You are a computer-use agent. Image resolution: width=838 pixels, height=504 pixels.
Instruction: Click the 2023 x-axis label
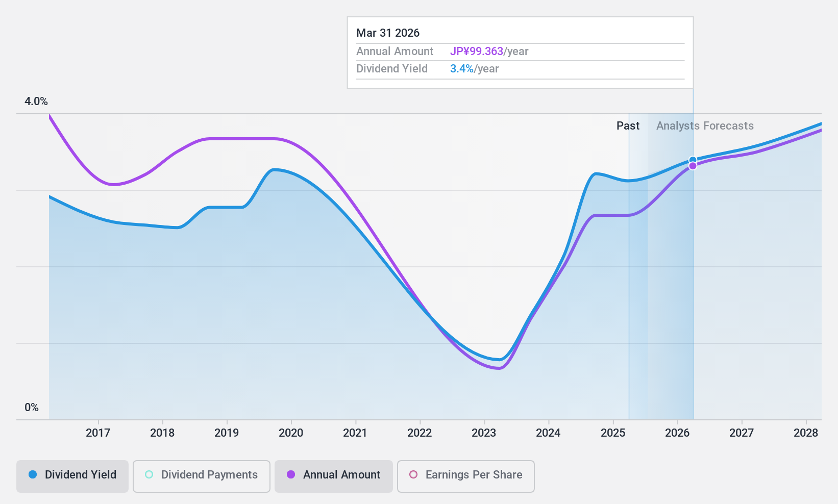(484, 433)
